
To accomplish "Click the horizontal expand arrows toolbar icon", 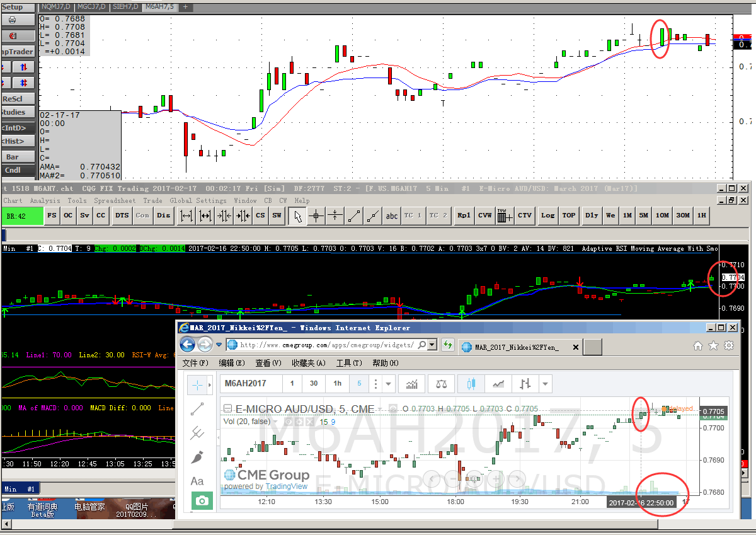I will click(186, 216).
